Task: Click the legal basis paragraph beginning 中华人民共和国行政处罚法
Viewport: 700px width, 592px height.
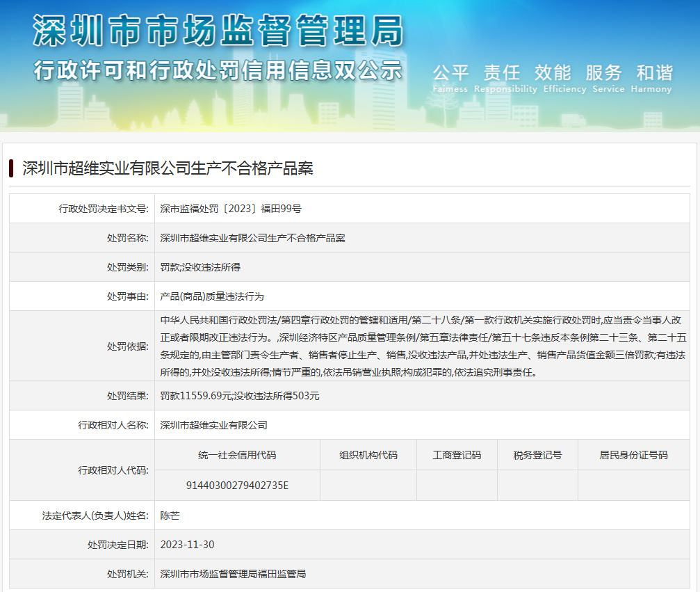Action: [423, 346]
